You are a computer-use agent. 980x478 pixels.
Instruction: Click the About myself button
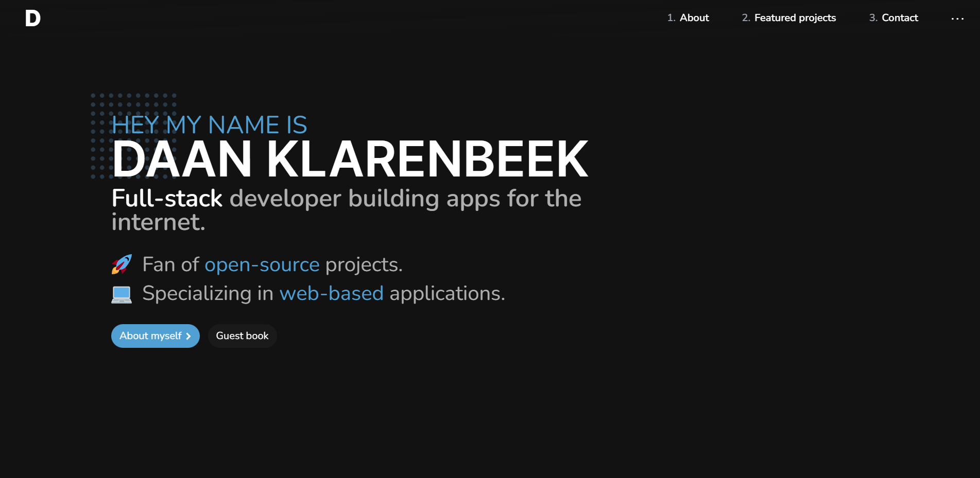(156, 336)
